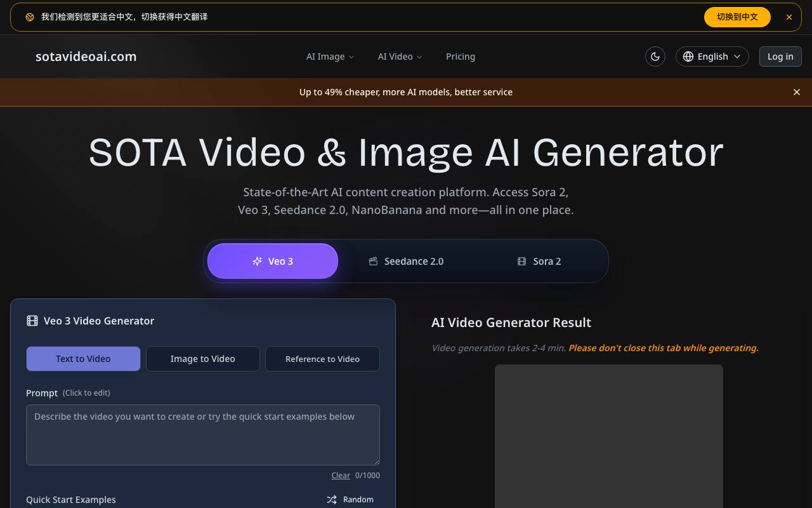Image resolution: width=812 pixels, height=508 pixels.
Task: Open the Pricing page
Action: click(461, 57)
